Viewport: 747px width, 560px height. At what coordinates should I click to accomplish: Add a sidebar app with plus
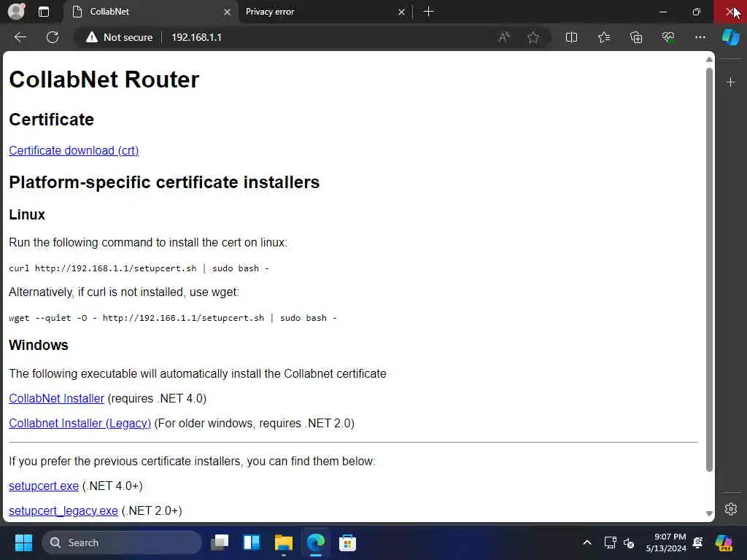pyautogui.click(x=730, y=82)
